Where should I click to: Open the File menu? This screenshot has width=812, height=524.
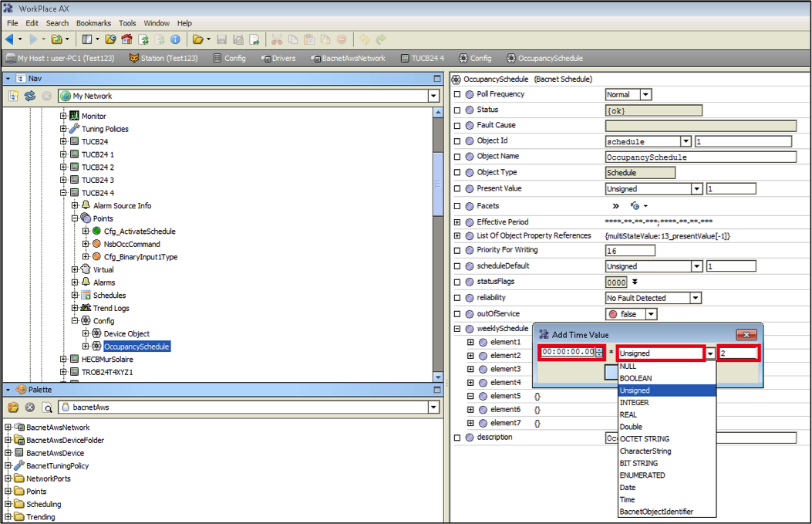[12, 23]
